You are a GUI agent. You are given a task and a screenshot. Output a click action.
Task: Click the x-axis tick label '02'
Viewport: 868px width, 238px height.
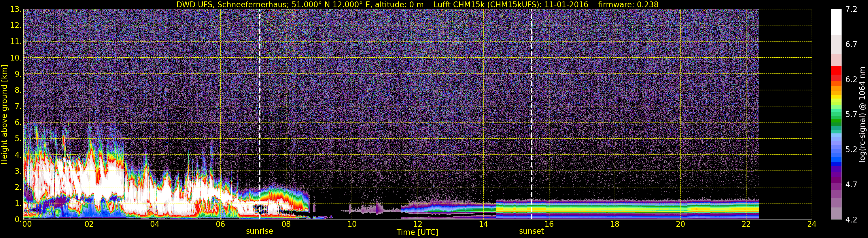click(x=89, y=224)
